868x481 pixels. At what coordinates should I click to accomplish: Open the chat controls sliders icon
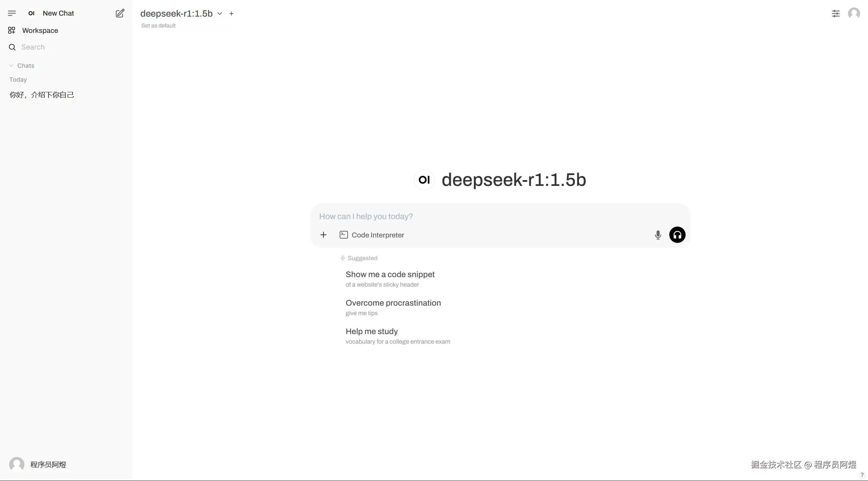click(835, 14)
